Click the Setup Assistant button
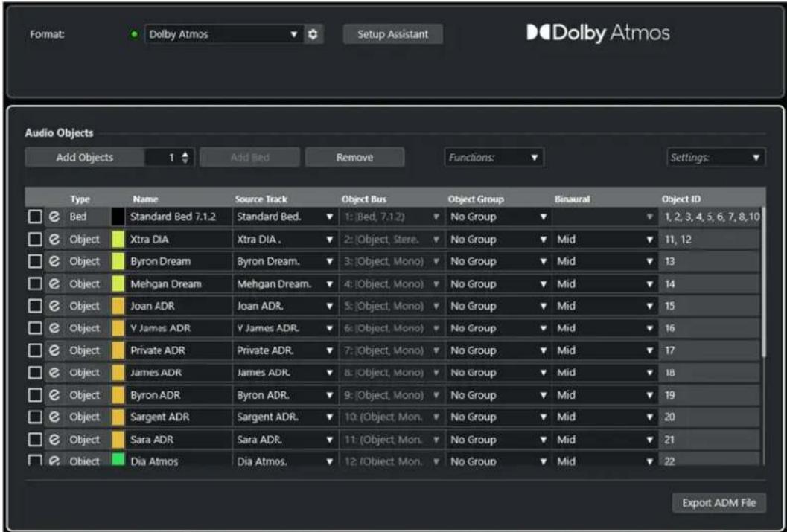The width and height of the screenshot is (787, 532). tap(393, 34)
